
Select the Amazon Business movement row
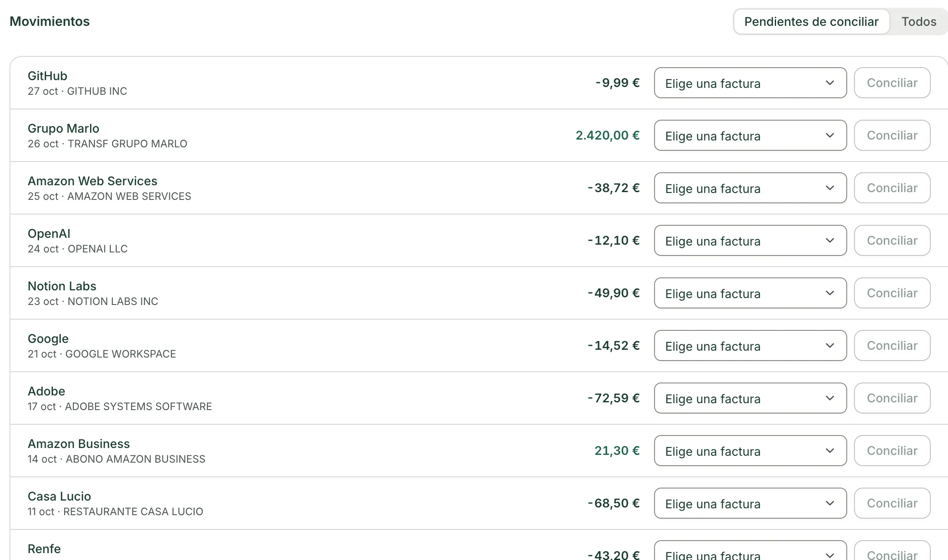479,451
